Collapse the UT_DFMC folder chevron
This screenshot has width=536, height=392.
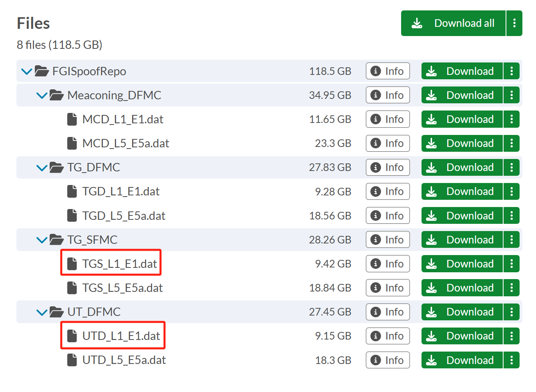(x=42, y=312)
